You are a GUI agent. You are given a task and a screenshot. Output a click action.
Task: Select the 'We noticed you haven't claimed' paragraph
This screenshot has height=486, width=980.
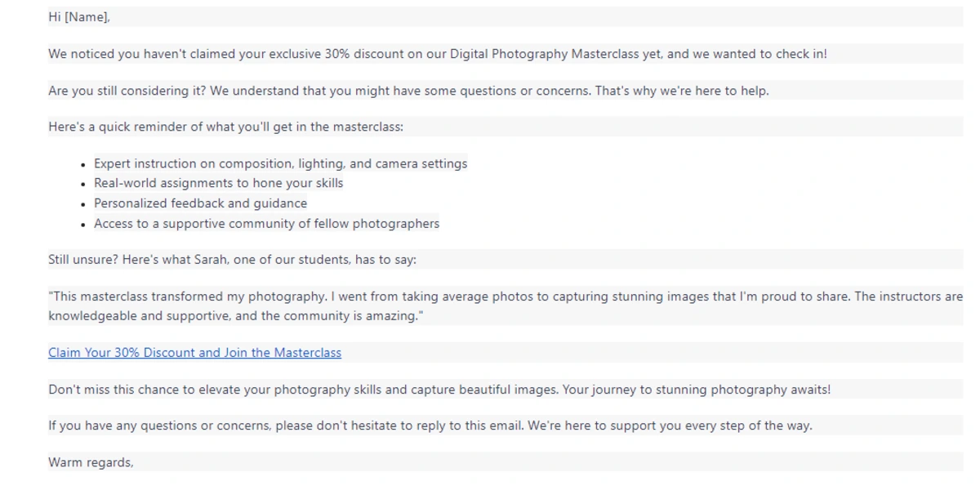438,54
